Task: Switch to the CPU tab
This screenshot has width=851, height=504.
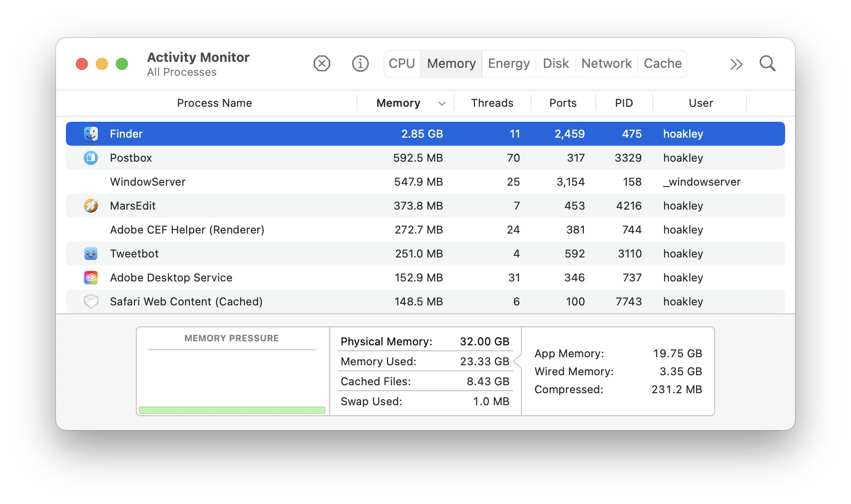Action: click(402, 64)
